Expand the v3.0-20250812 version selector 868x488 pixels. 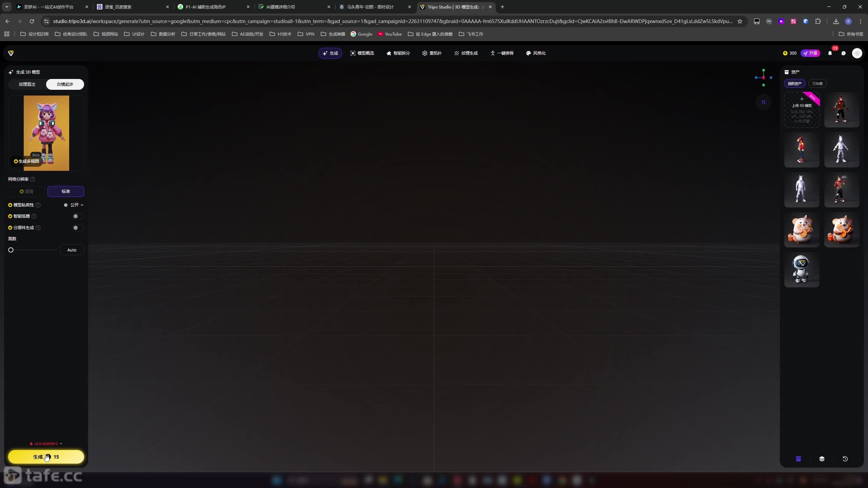46,444
